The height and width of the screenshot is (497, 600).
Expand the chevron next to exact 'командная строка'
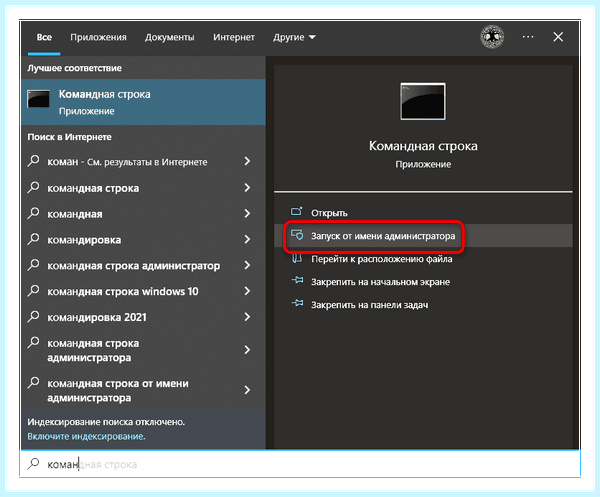tap(247, 187)
